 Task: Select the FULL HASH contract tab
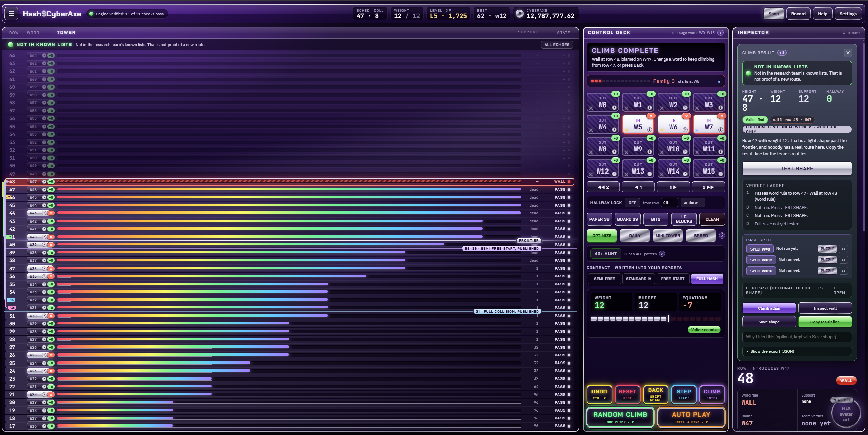tap(707, 279)
